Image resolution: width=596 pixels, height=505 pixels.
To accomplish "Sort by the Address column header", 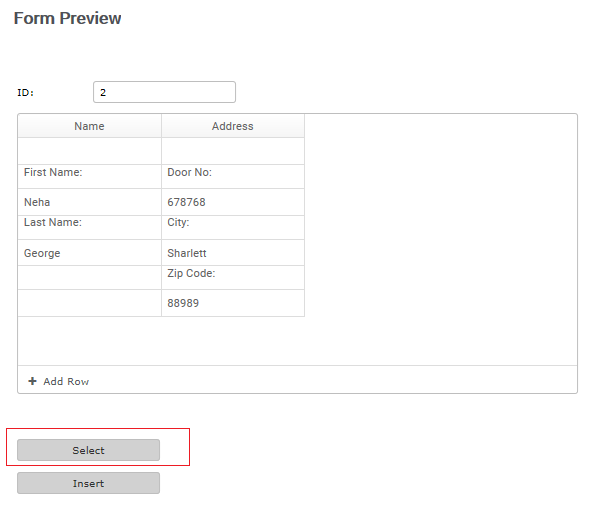I will point(233,126).
